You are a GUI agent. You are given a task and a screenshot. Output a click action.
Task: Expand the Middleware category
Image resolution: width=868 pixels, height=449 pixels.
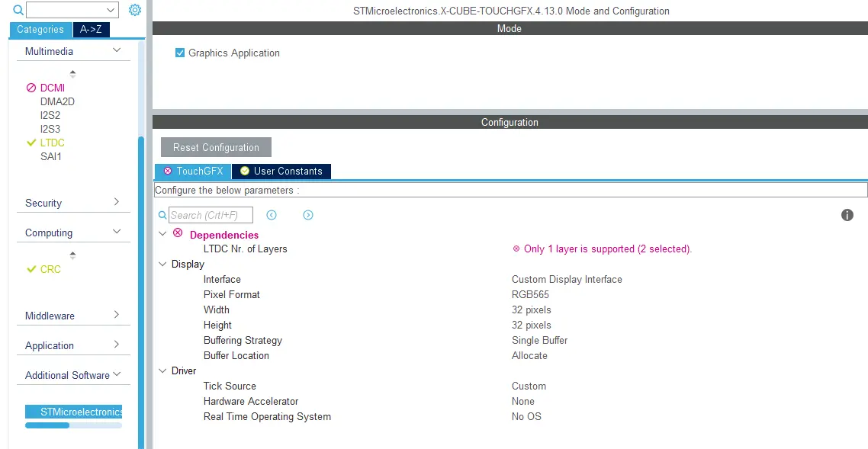116,315
